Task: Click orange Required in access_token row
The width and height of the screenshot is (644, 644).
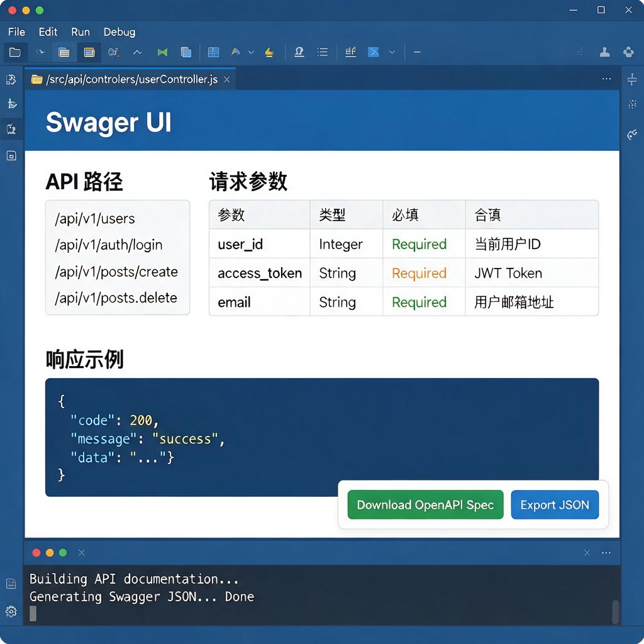Action: pyautogui.click(x=419, y=273)
